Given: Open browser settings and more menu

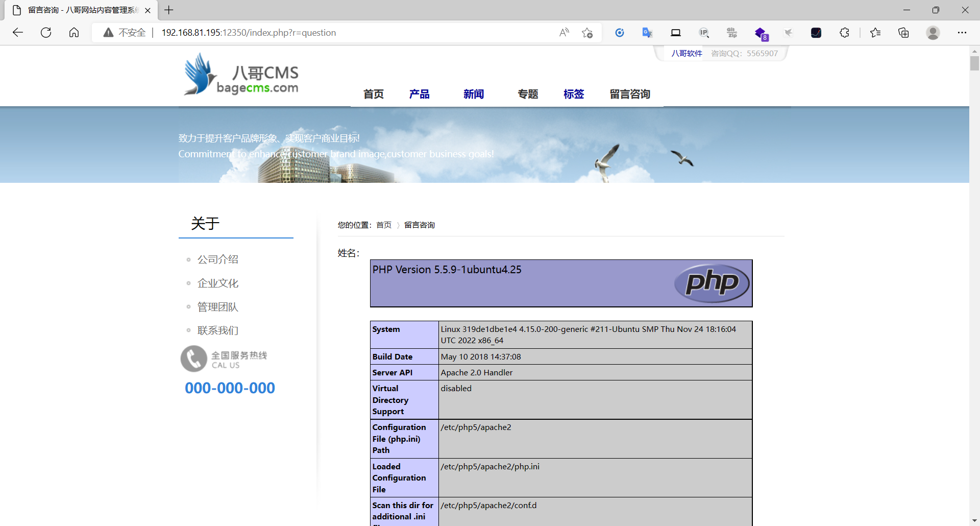Looking at the screenshot, I should point(962,33).
